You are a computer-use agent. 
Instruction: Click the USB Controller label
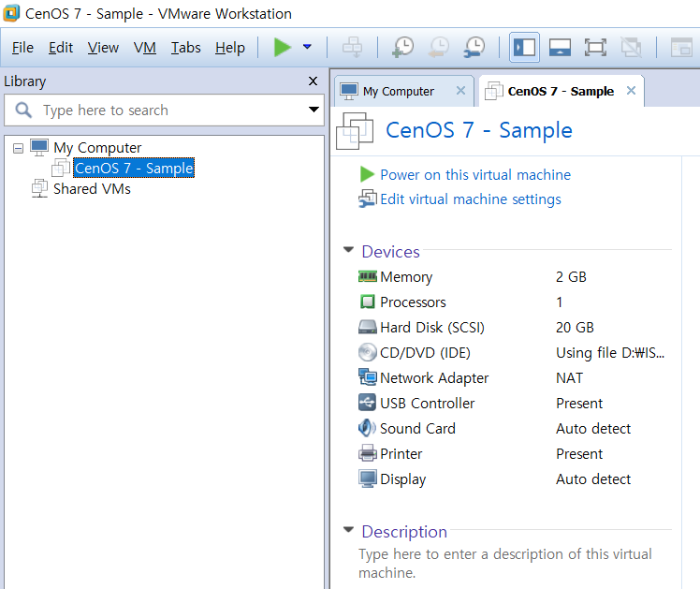(428, 404)
